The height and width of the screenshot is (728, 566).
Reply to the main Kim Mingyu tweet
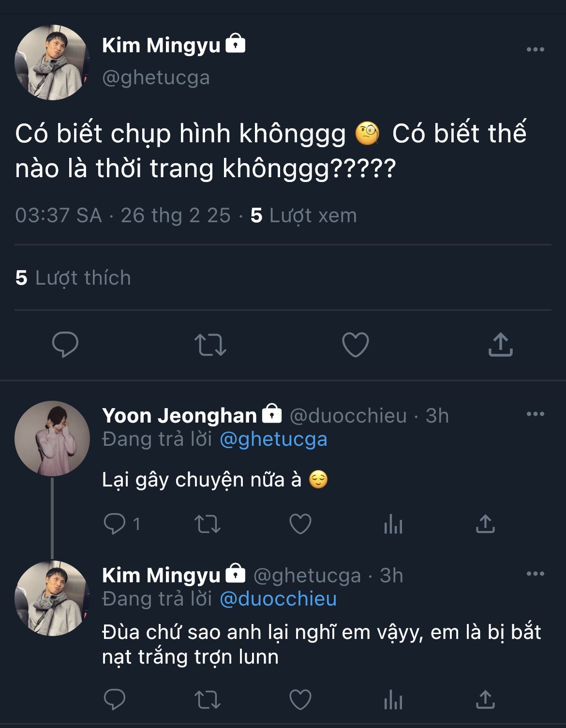65,345
